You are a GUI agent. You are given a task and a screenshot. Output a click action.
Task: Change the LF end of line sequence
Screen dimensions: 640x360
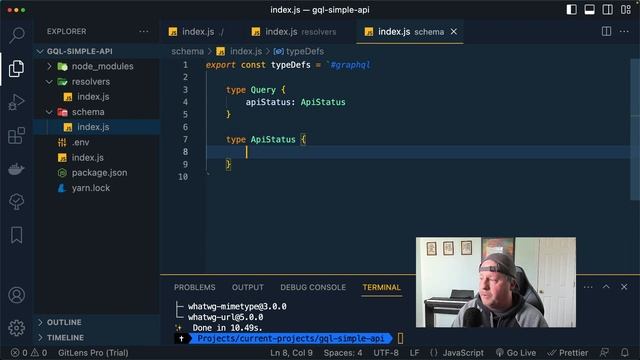[414, 353]
